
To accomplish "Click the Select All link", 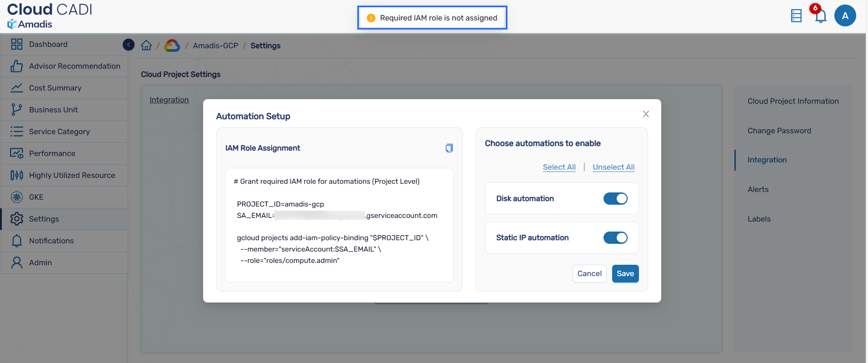I will click(559, 167).
